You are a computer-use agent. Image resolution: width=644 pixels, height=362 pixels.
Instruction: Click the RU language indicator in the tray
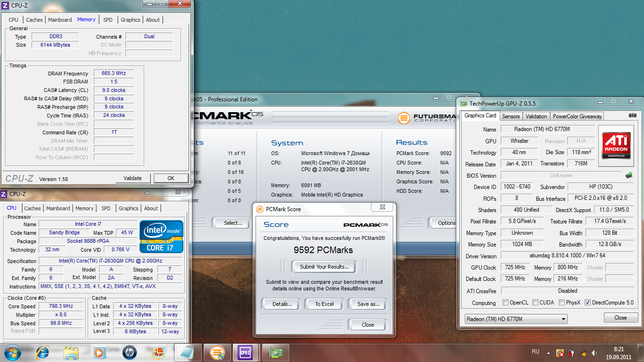536,352
